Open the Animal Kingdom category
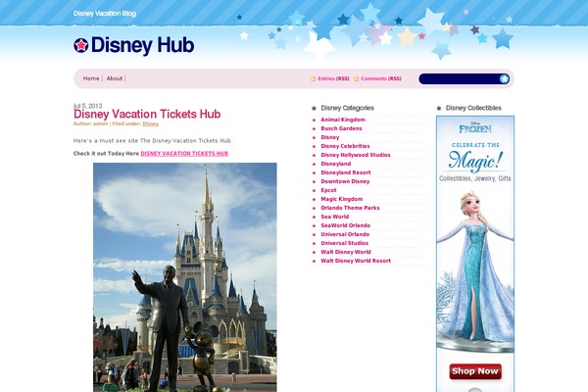588x392 pixels. pyautogui.click(x=343, y=120)
